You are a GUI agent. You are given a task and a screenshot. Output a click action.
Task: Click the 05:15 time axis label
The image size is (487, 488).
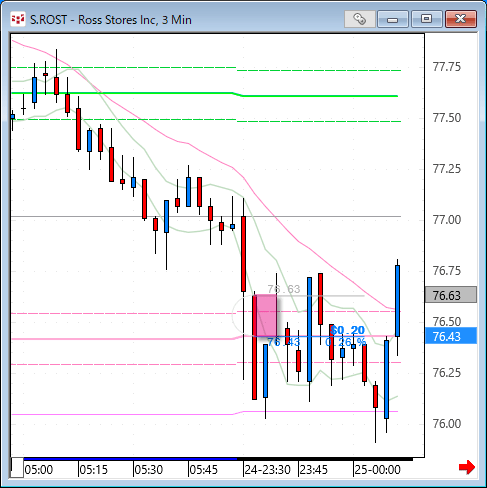pyautogui.click(x=94, y=470)
